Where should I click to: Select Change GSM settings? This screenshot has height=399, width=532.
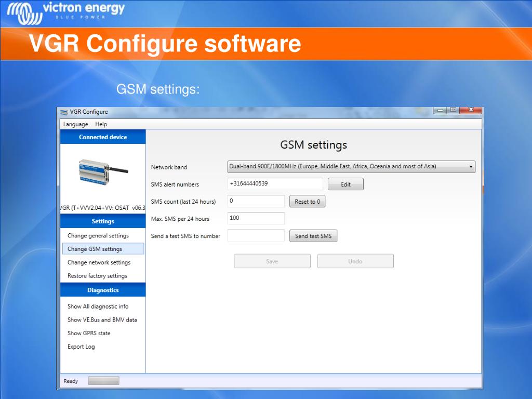click(x=103, y=249)
